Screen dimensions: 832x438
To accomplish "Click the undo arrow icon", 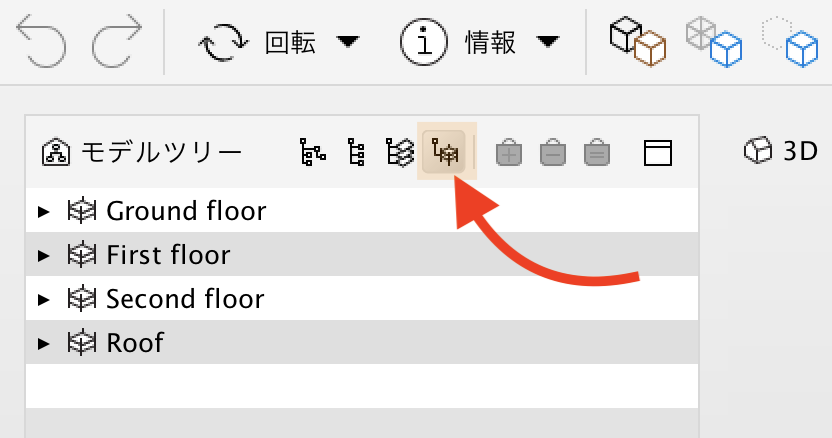I will (x=41, y=42).
